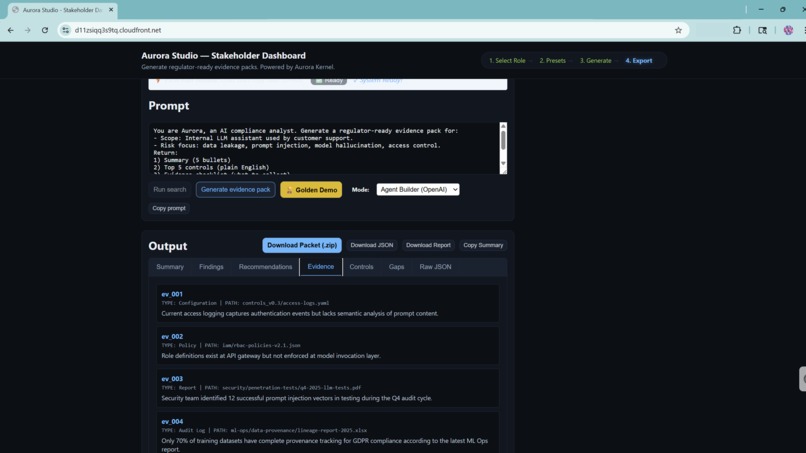Image resolution: width=806 pixels, height=453 pixels.
Task: Click the prompt scrollbar down arrow
Action: [503, 164]
